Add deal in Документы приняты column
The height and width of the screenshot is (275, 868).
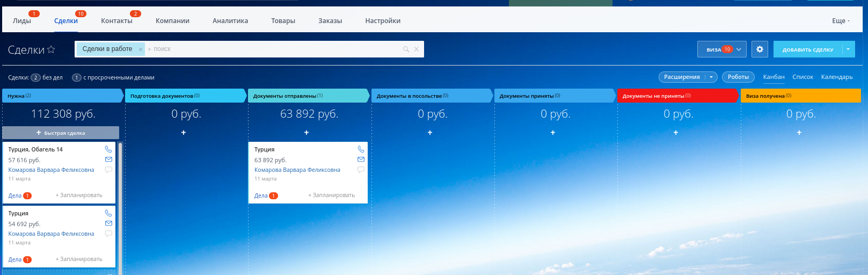[553, 133]
